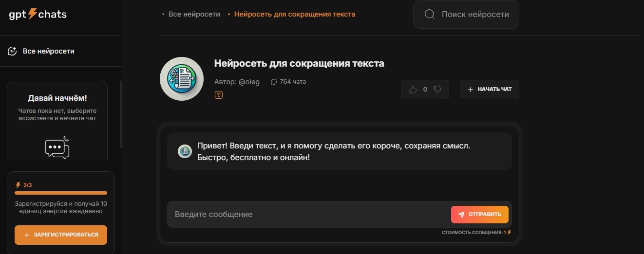
Task: Click the lightning icon by стоимость сообщения
Action: 510,233
